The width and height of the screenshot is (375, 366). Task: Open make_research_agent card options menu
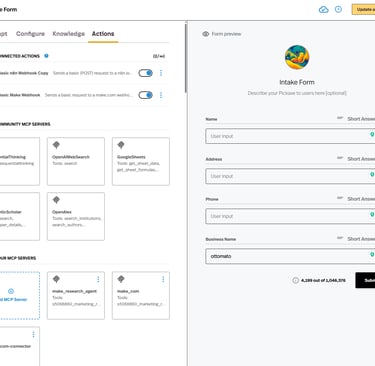98,279
